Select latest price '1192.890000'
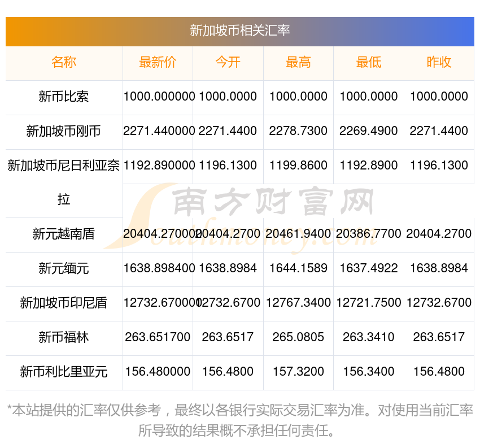 click(159, 166)
